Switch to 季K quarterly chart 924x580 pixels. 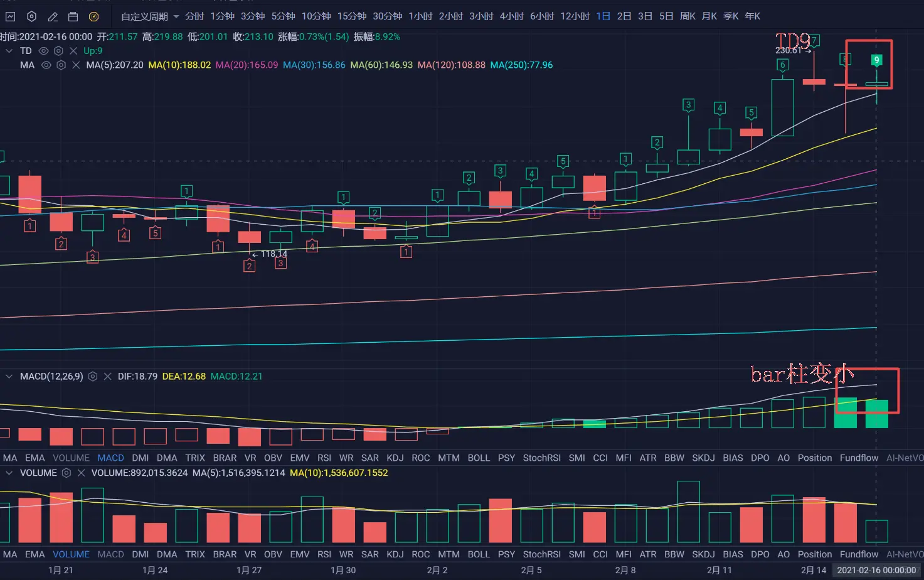(731, 16)
